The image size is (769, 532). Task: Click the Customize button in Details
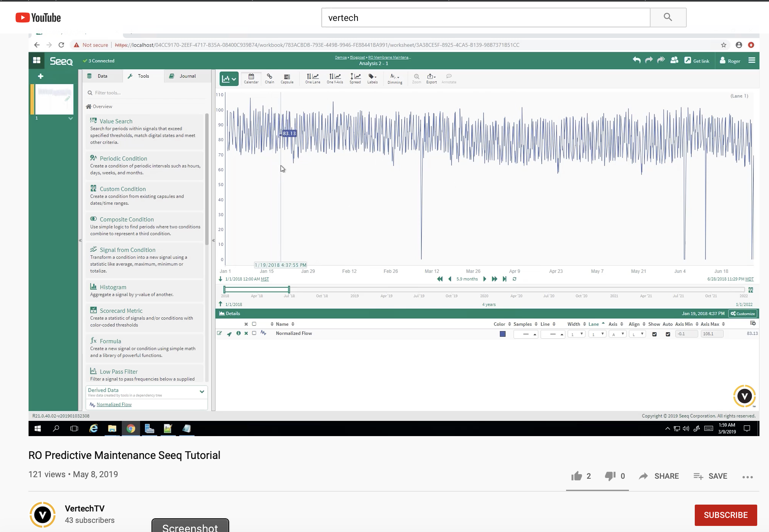tap(743, 314)
